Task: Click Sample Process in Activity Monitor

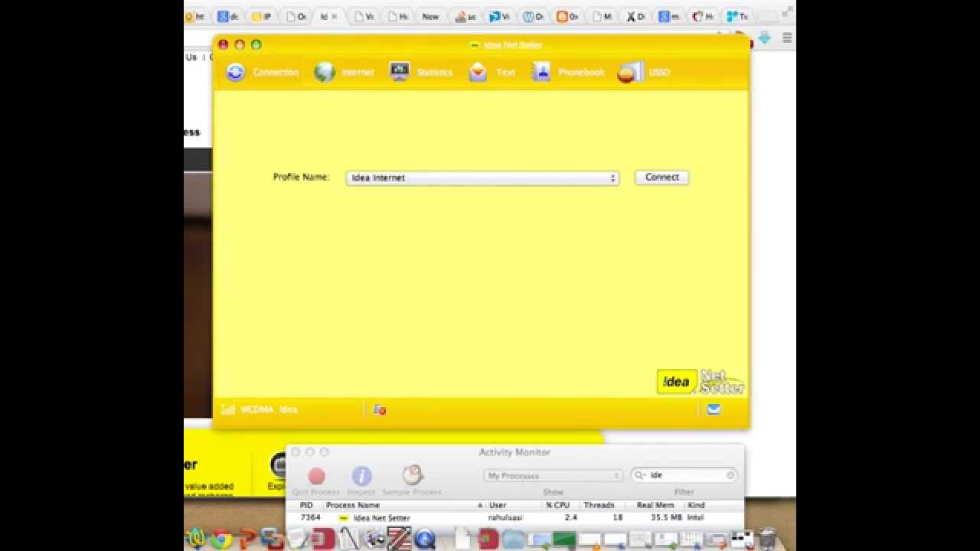Action: (412, 481)
